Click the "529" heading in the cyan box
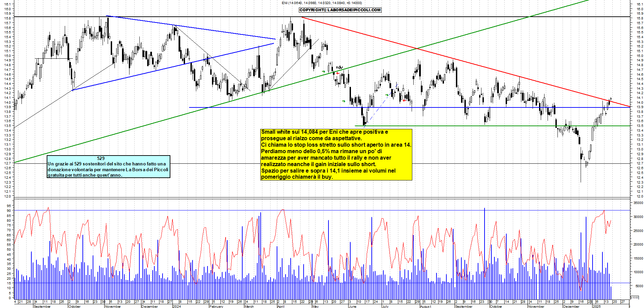The width and height of the screenshot is (644, 308). (x=101, y=158)
